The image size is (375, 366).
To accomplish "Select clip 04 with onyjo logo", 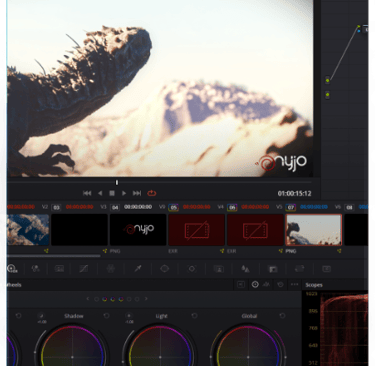I will pos(138,230).
